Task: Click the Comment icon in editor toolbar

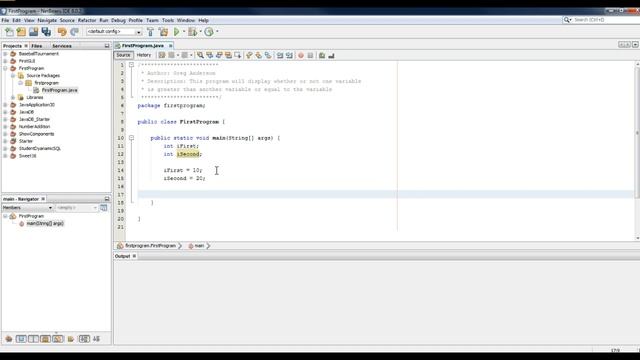Action: (x=322, y=55)
